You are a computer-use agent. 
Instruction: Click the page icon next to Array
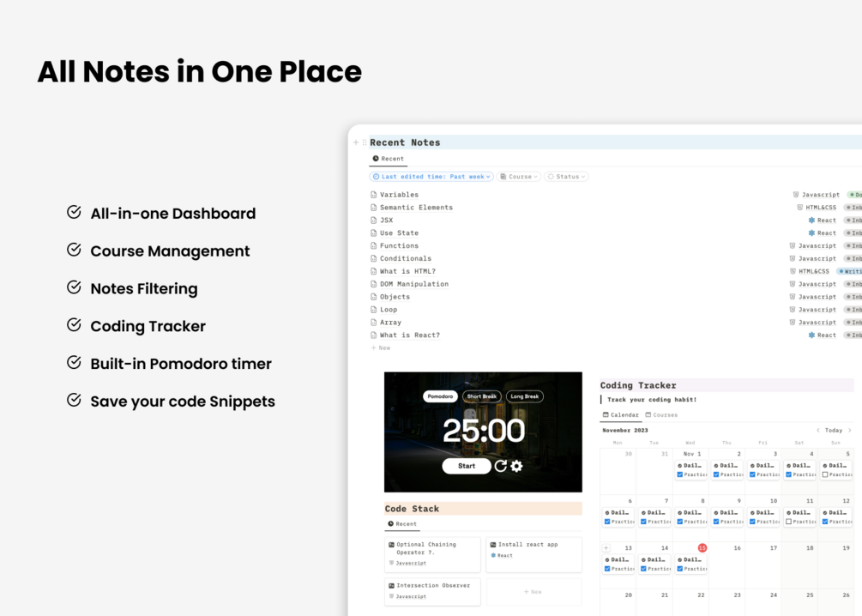tap(374, 323)
